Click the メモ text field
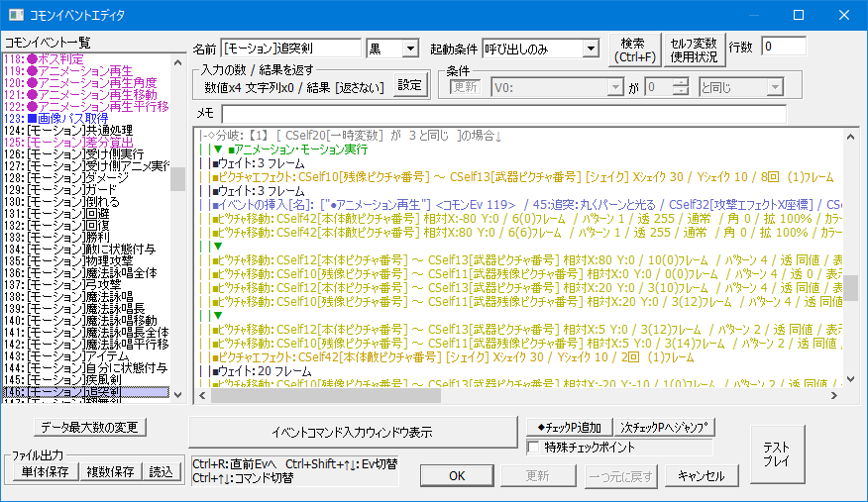Image resolution: width=868 pixels, height=502 pixels. 503,113
